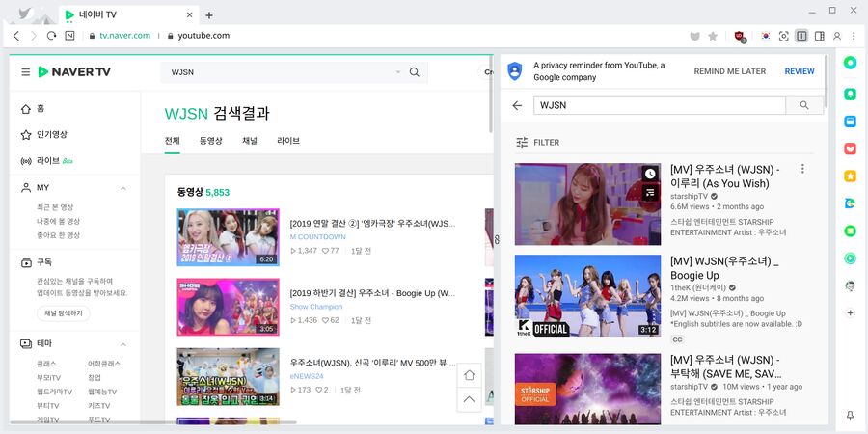The width and height of the screenshot is (868, 434).
Task: Open the uBlock shield extension icon
Action: (x=740, y=36)
